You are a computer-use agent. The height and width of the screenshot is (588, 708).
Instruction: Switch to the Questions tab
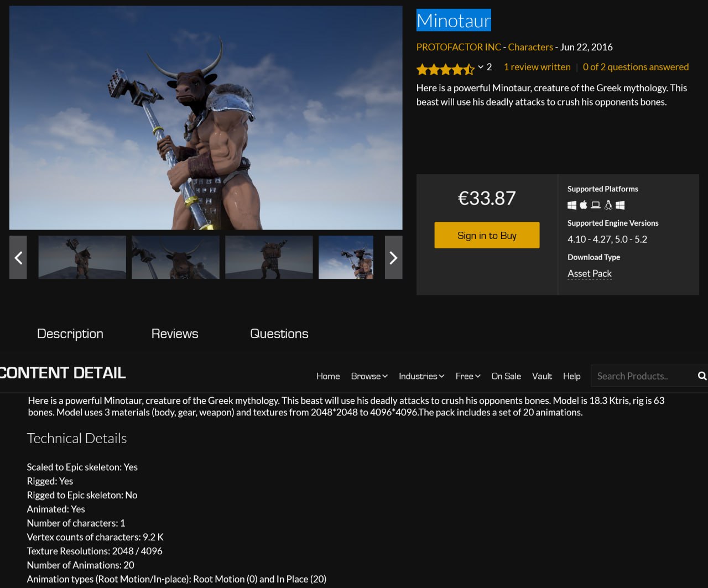[x=279, y=334]
